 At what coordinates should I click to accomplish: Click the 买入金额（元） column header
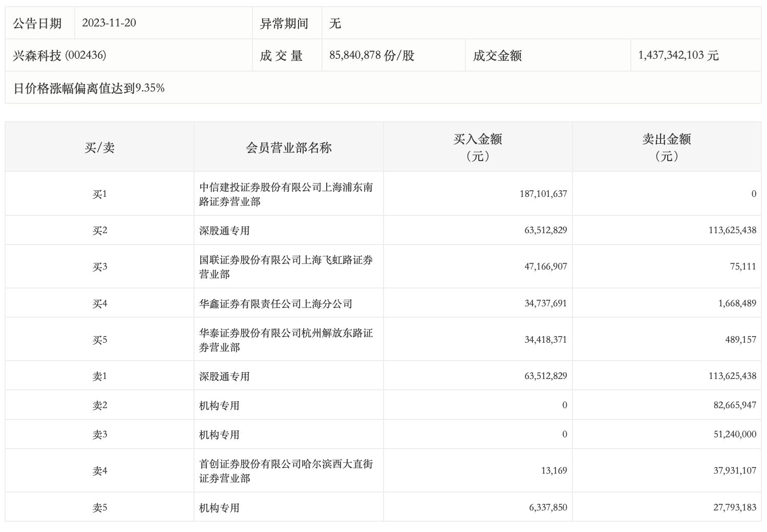pyautogui.click(x=478, y=147)
